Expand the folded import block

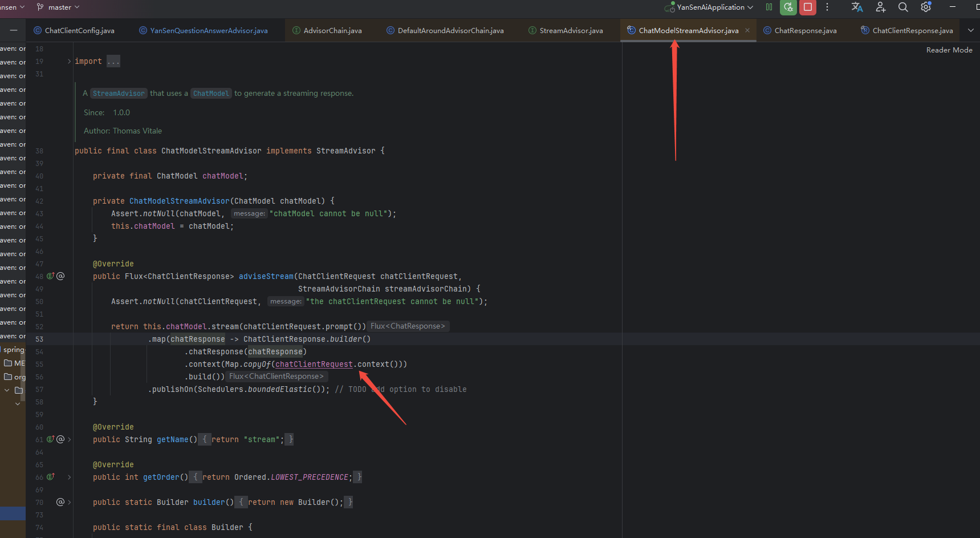pos(70,62)
